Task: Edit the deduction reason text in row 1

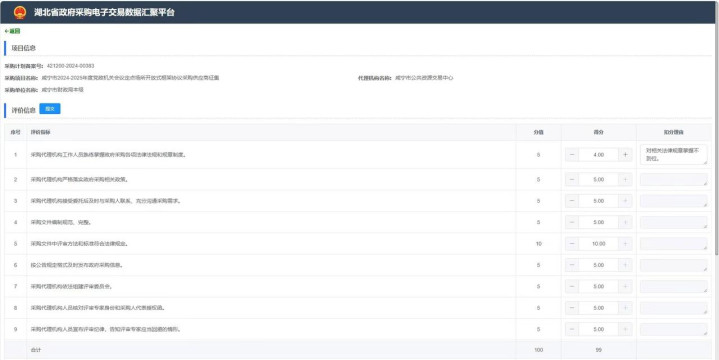Action: (x=674, y=155)
